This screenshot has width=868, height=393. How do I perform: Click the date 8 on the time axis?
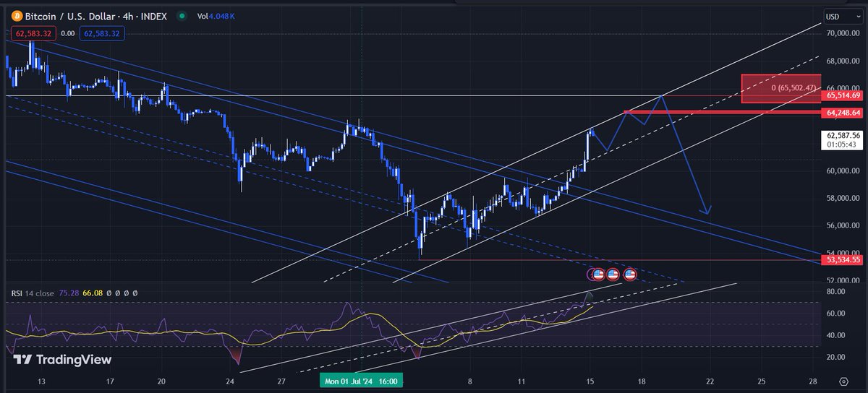tap(470, 381)
